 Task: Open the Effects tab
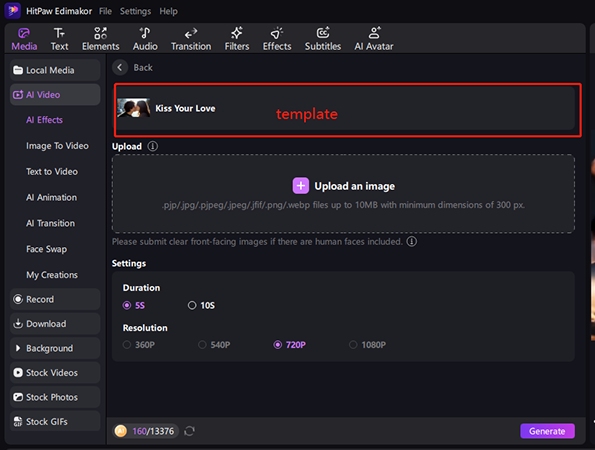coord(277,39)
